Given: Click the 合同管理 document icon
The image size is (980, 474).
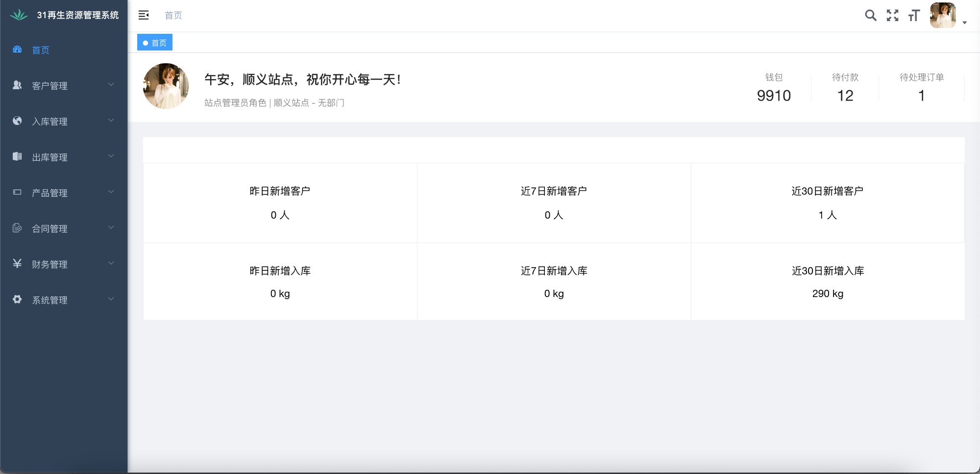Looking at the screenshot, I should point(17,228).
